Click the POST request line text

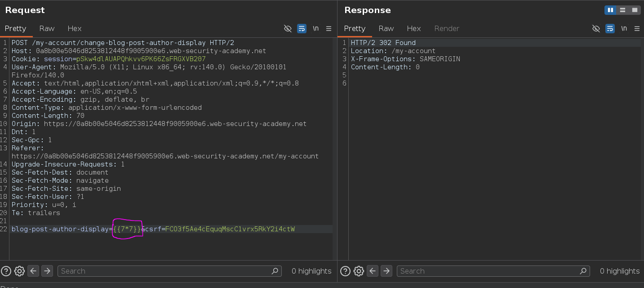[x=123, y=43]
